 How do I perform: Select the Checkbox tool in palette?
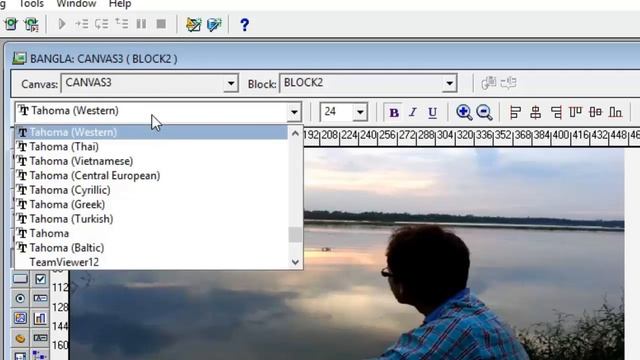(x=40, y=279)
